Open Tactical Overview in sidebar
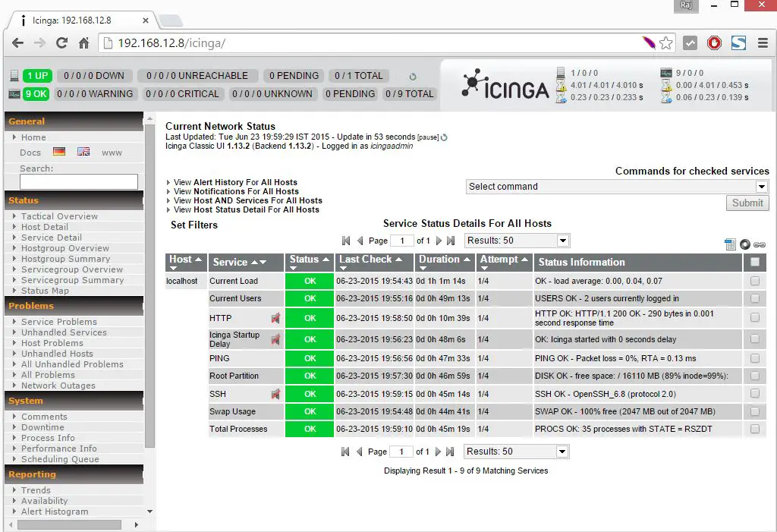Viewport: 777px width, 532px height. pyautogui.click(x=59, y=216)
